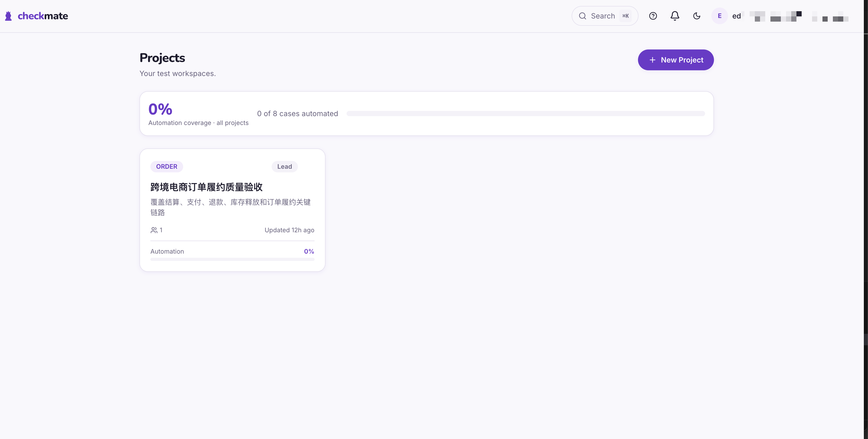The width and height of the screenshot is (868, 439).
Task: Open the Search field
Action: tap(605, 16)
